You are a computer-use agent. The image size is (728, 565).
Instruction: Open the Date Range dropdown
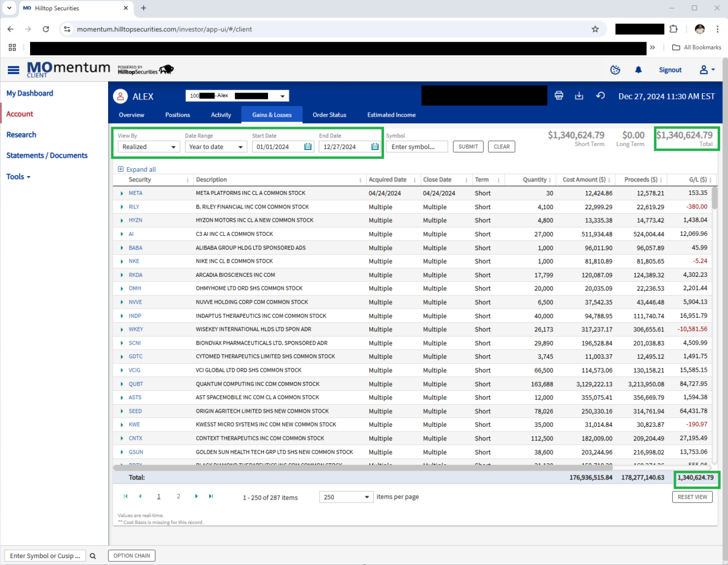click(216, 147)
